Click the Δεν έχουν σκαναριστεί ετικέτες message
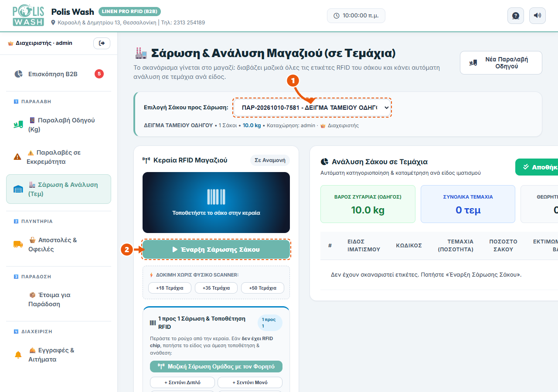Screen dimensions: 558x392 (426, 275)
